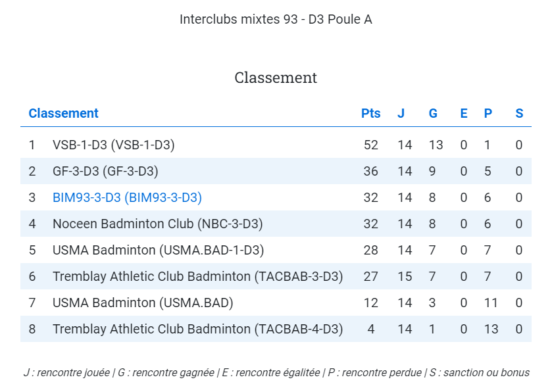Click the GF-3-D3 team name

pyautogui.click(x=105, y=171)
